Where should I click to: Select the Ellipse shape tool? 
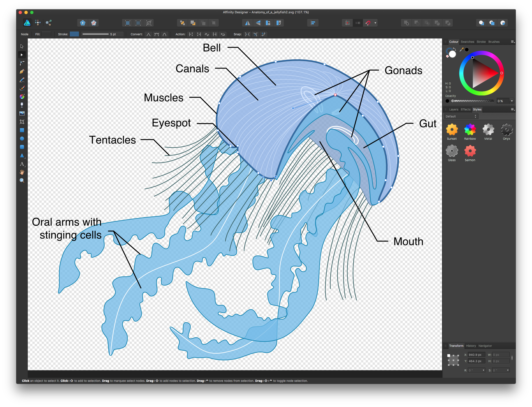(x=22, y=138)
